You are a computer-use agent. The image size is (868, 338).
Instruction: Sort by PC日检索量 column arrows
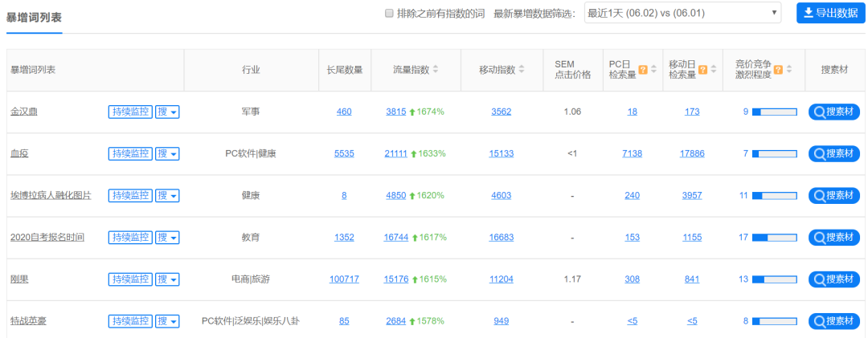tap(653, 71)
